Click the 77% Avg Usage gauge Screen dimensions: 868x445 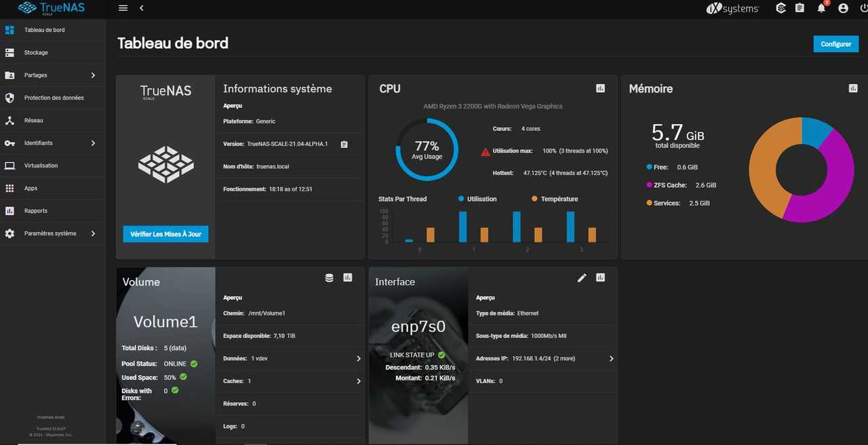pyautogui.click(x=427, y=150)
